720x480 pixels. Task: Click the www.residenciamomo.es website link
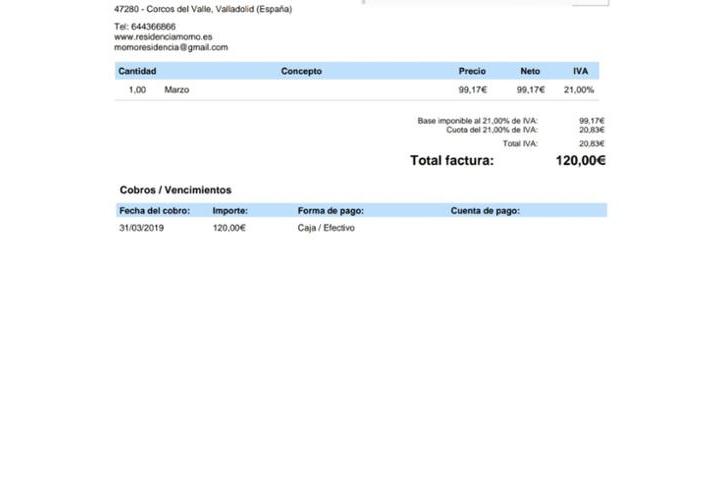tap(163, 37)
